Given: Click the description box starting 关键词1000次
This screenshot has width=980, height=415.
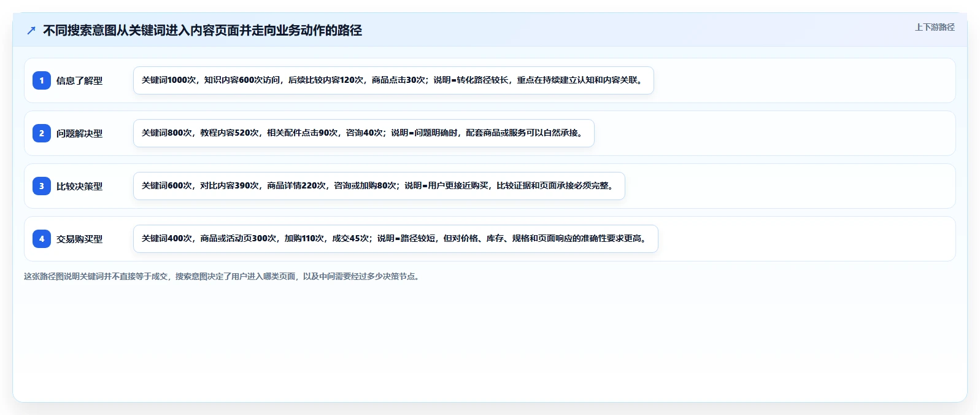Looking at the screenshot, I should click(x=393, y=80).
